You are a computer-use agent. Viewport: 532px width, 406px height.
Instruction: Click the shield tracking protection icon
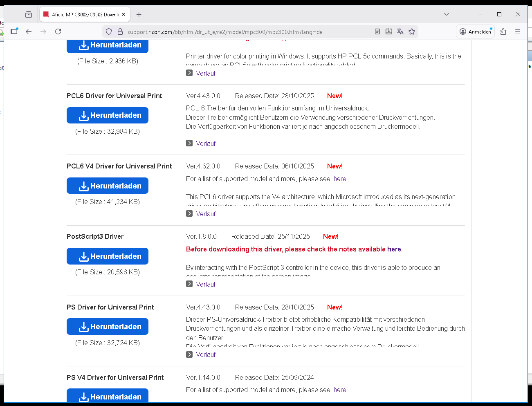coord(109,31)
